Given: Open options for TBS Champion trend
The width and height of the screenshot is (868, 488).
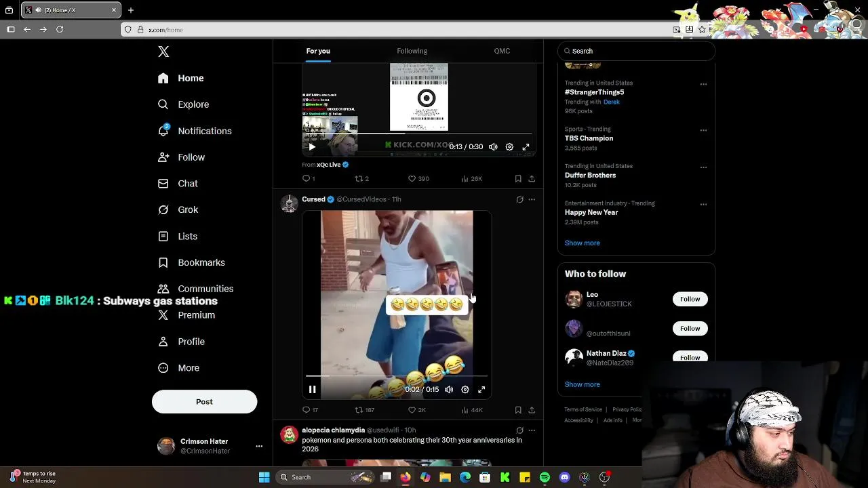Looking at the screenshot, I should pos(703,130).
